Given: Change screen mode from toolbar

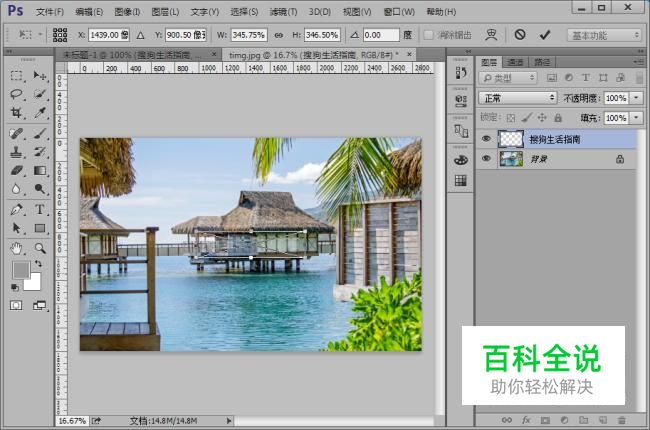Looking at the screenshot, I should pos(40,306).
